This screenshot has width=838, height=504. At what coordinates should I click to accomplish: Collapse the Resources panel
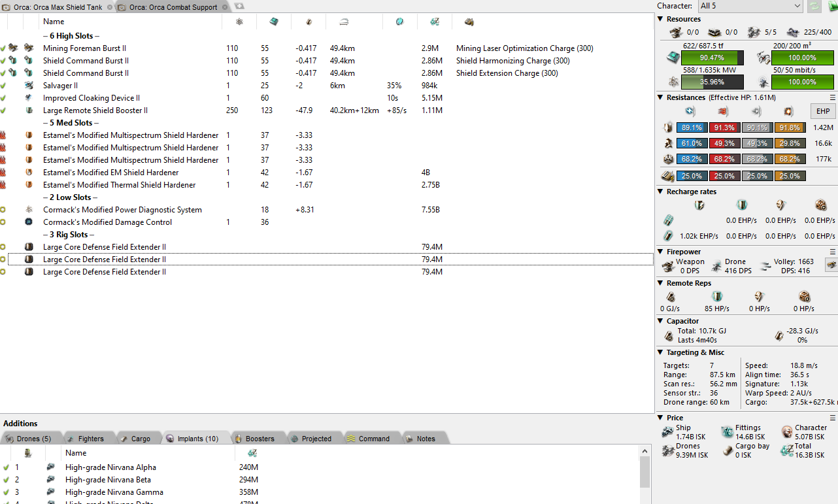coord(660,19)
